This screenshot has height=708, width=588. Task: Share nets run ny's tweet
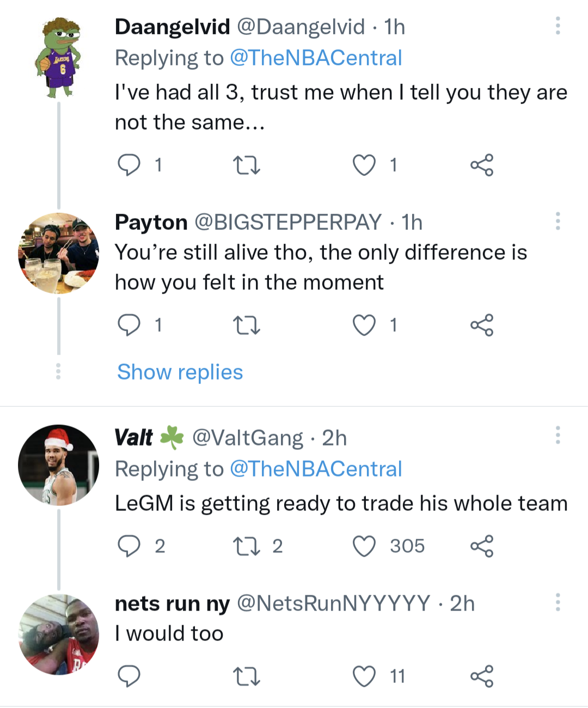482,676
